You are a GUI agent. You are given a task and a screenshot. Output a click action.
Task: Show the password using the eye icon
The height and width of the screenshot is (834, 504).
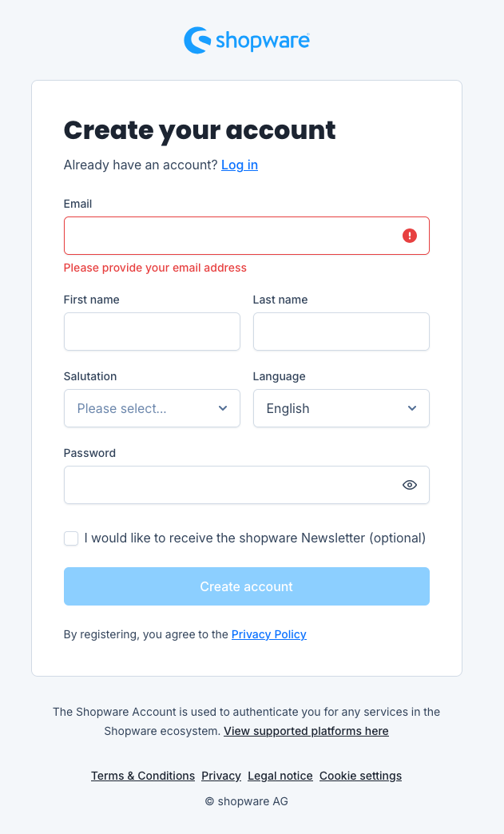click(x=409, y=484)
